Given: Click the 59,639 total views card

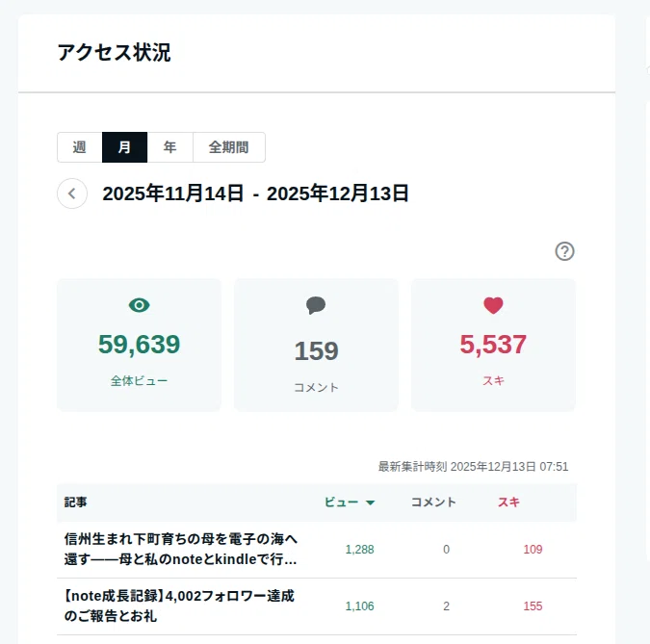Looking at the screenshot, I should click(x=139, y=345).
